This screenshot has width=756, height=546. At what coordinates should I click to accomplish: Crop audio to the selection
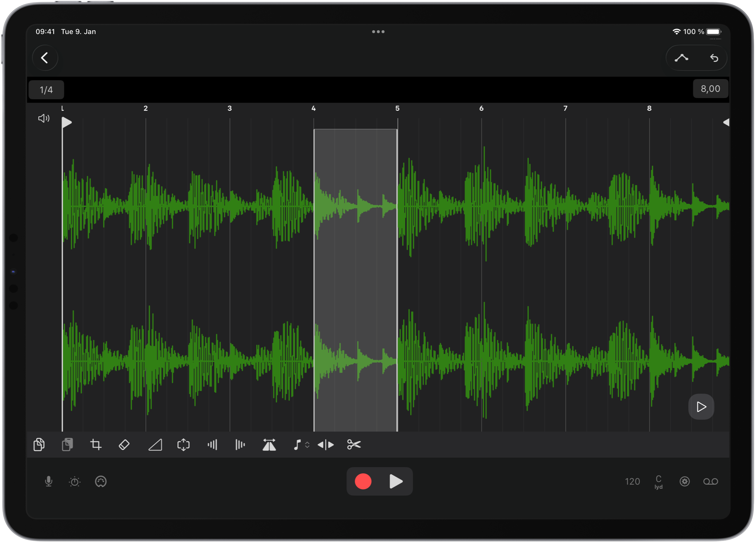(96, 445)
